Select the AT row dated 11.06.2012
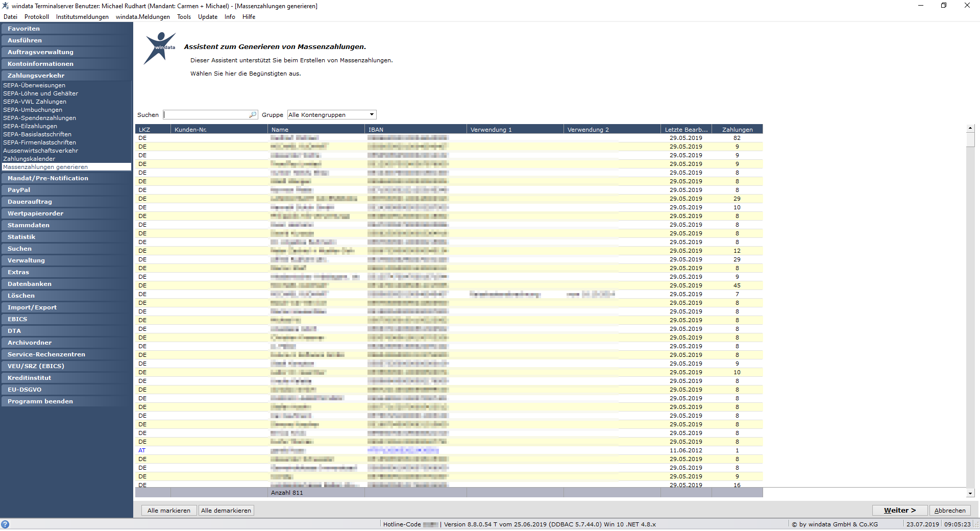 click(449, 450)
